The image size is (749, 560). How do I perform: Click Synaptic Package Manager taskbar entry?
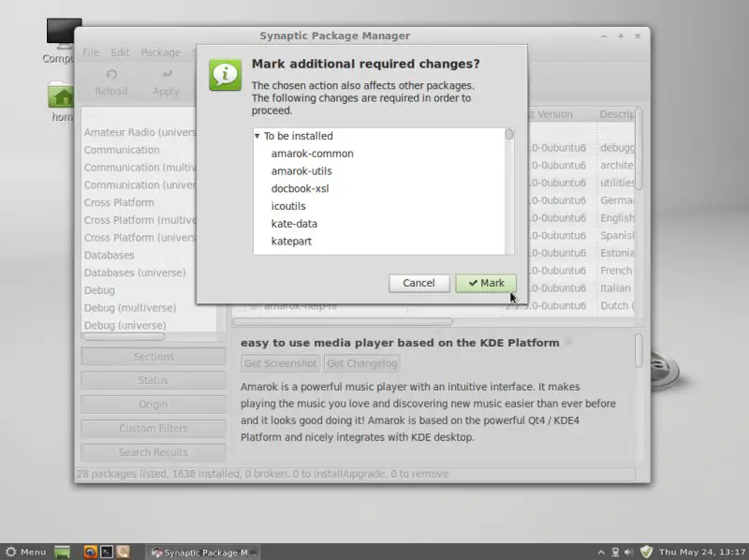[203, 553]
